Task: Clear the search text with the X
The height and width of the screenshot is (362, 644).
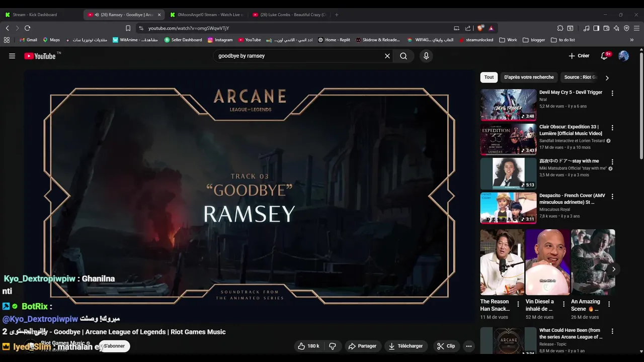Action: click(387, 56)
